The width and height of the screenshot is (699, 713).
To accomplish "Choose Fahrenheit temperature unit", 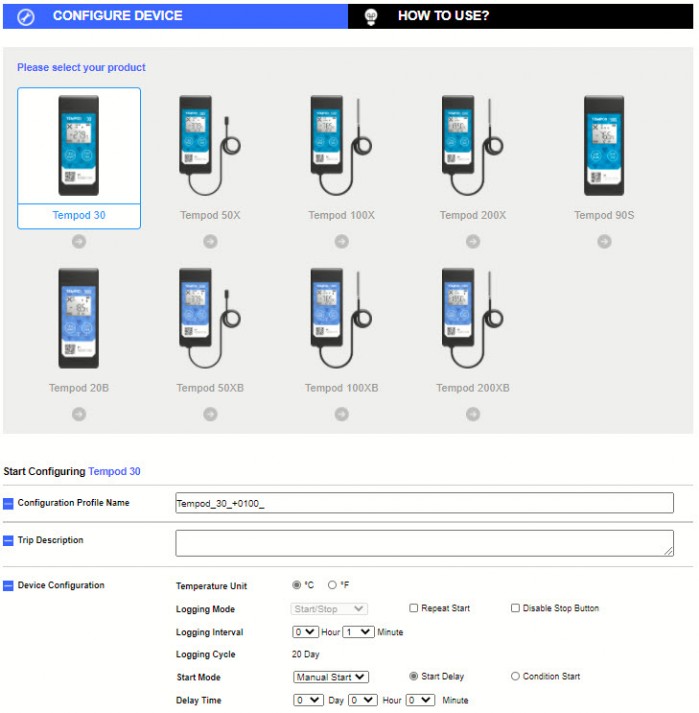I will [332, 585].
